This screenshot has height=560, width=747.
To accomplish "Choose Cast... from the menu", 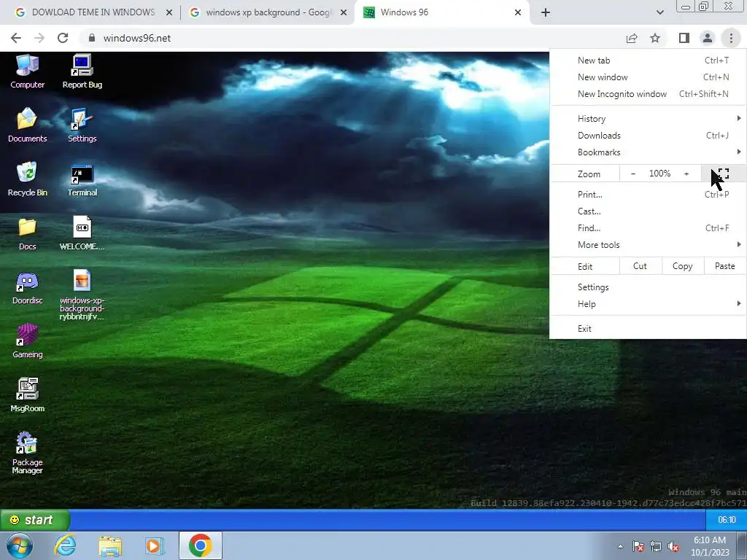I will pyautogui.click(x=648, y=211).
